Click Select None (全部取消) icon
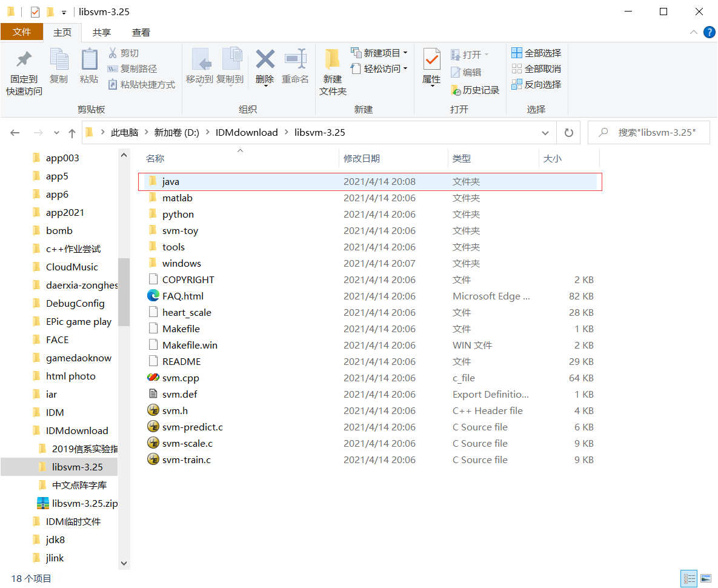 point(516,68)
